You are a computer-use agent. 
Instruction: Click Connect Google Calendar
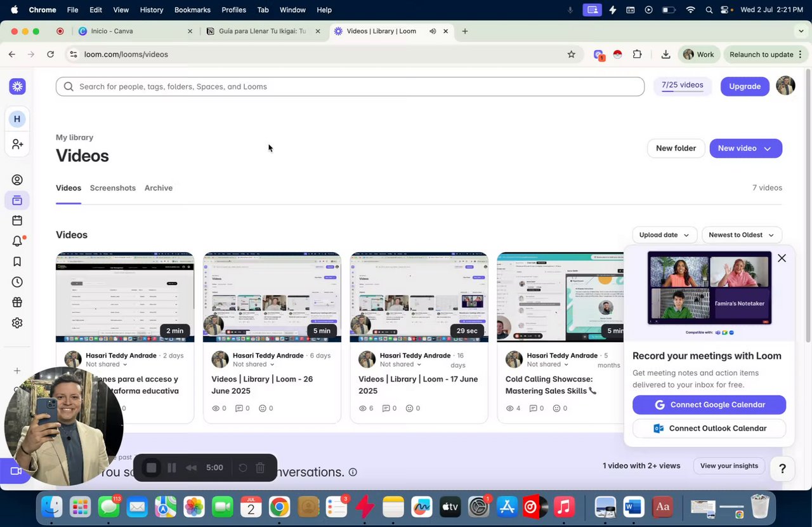(709, 405)
